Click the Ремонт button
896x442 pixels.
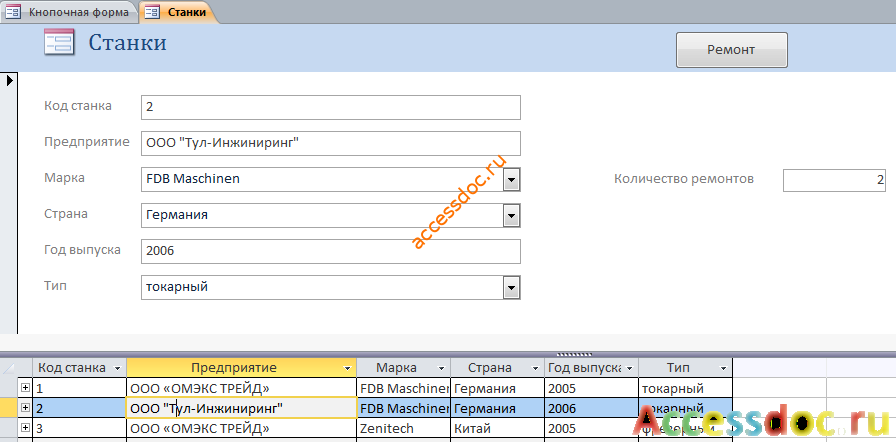tap(731, 50)
